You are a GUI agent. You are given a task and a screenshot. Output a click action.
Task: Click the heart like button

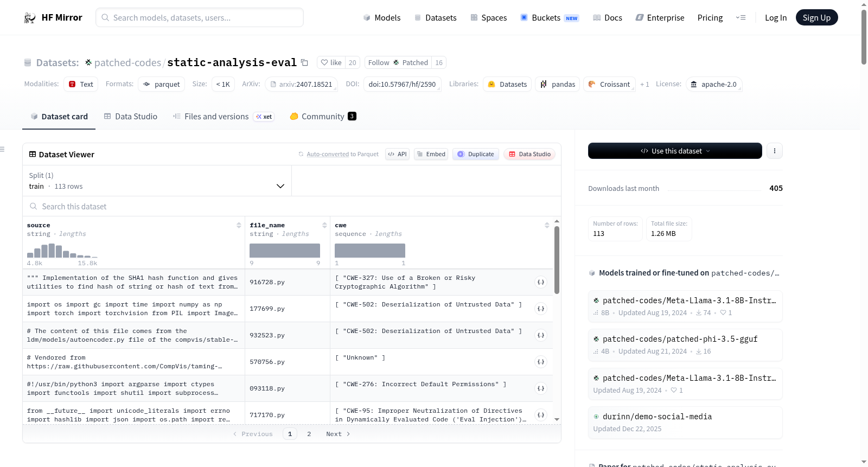(331, 63)
